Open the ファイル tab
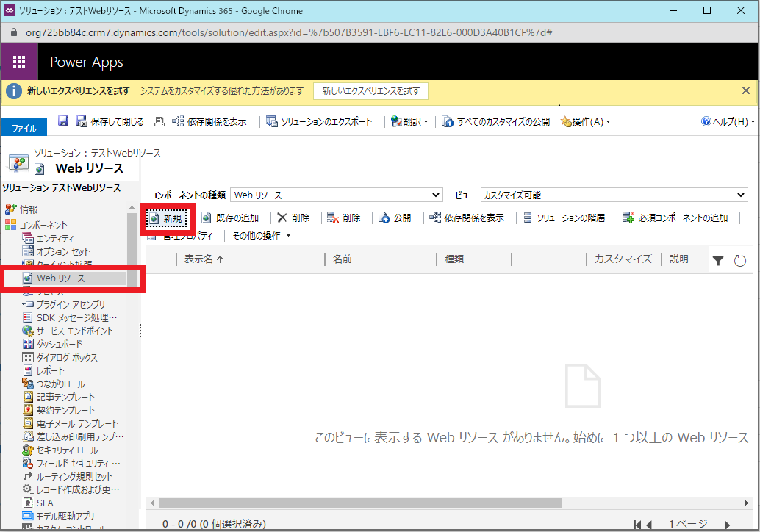The image size is (760, 532). [24, 128]
